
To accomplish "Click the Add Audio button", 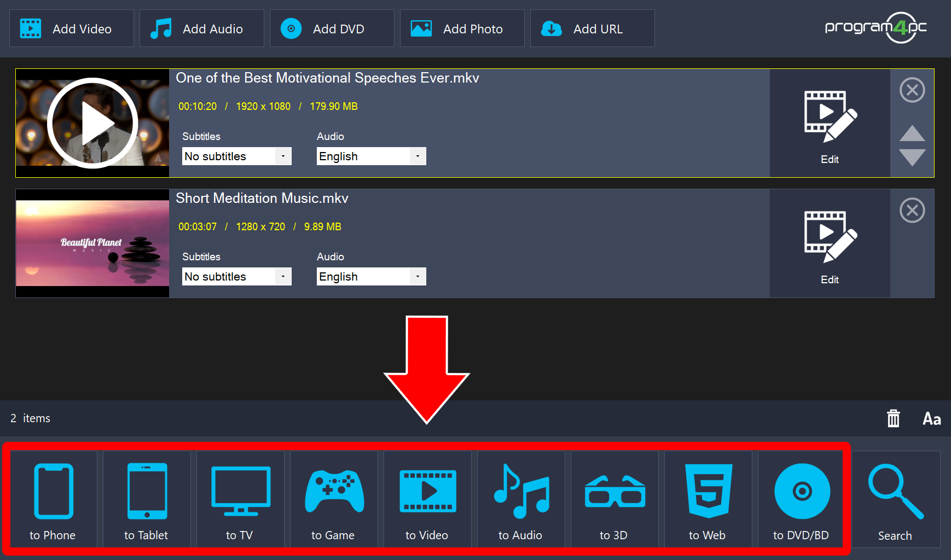I will 202,28.
